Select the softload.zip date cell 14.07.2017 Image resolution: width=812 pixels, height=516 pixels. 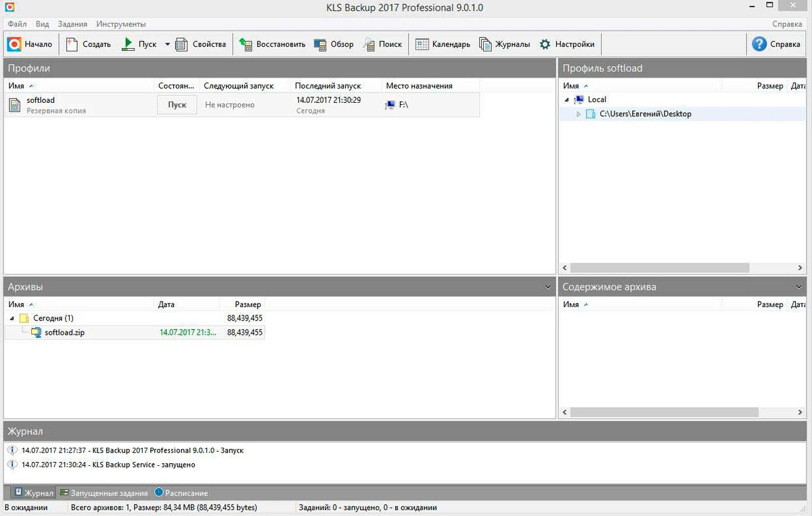[x=188, y=333]
